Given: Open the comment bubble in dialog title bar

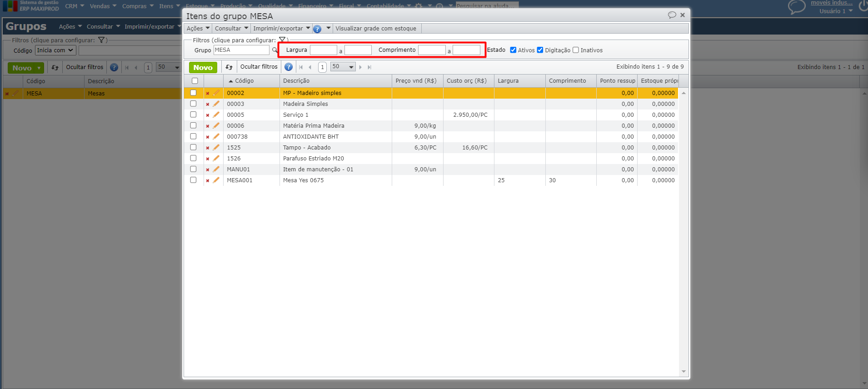Looking at the screenshot, I should [672, 15].
